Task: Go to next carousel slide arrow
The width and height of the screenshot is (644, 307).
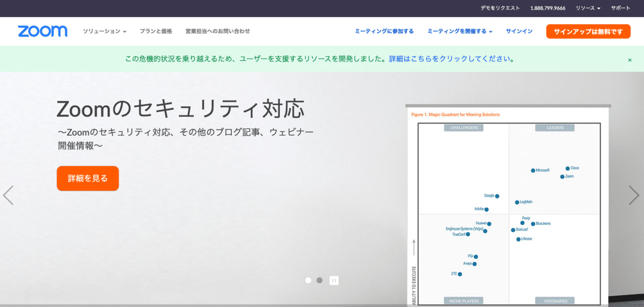Action: pos(634,195)
